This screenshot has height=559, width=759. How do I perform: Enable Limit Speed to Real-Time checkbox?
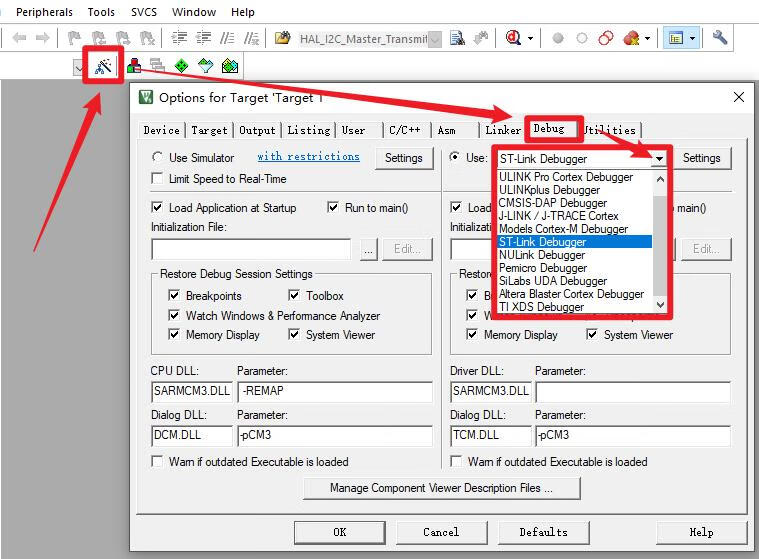pyautogui.click(x=158, y=179)
